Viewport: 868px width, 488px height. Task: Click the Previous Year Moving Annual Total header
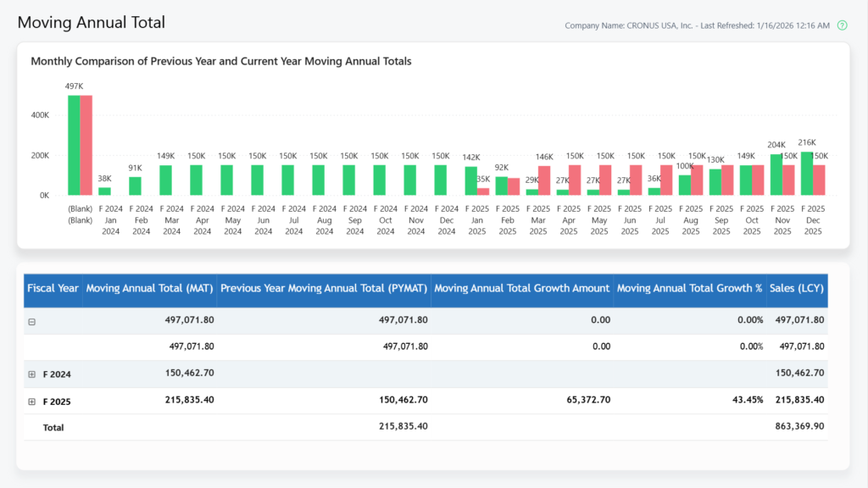[324, 288]
